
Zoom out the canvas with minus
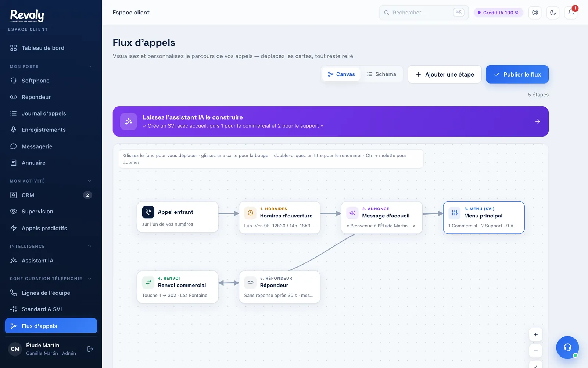(x=536, y=351)
